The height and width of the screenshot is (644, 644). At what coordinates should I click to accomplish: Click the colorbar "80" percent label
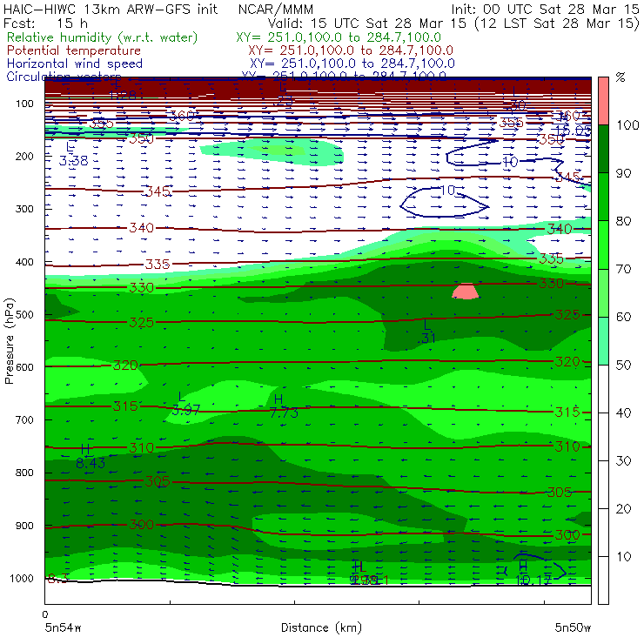tap(623, 221)
